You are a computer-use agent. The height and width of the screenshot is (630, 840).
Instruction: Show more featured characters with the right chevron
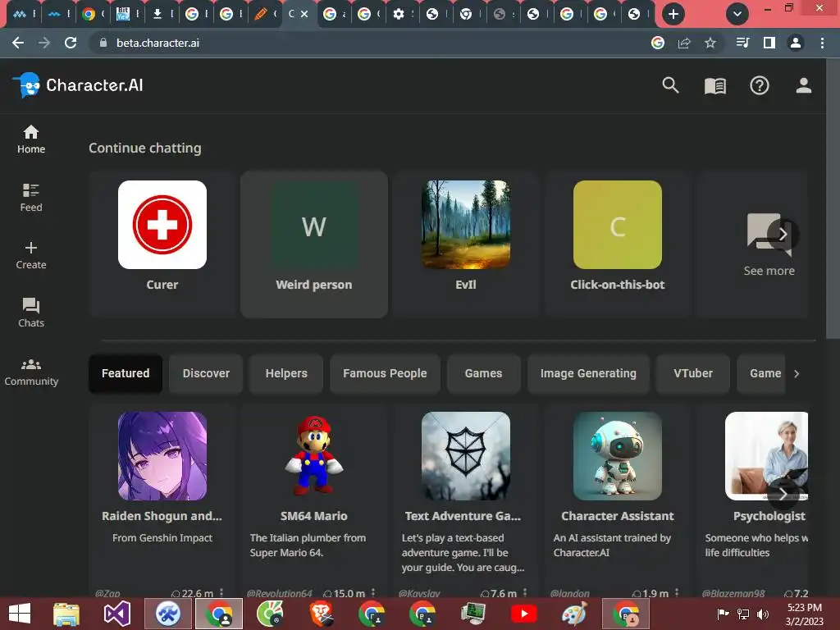tap(783, 494)
